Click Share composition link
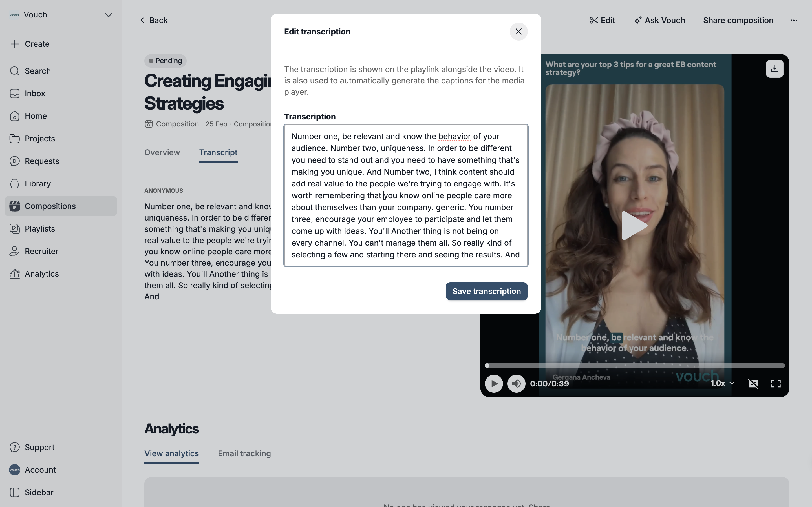812x507 pixels. pos(738,21)
